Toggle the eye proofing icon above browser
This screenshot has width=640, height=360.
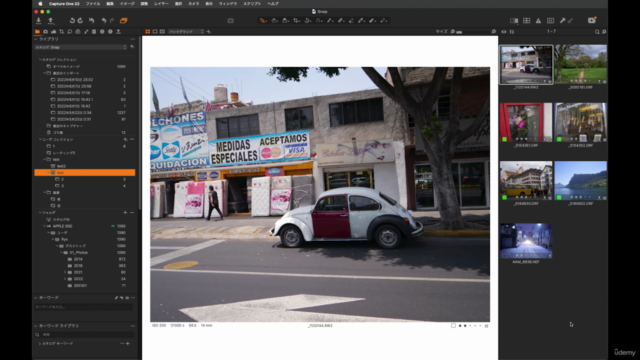pos(504,31)
